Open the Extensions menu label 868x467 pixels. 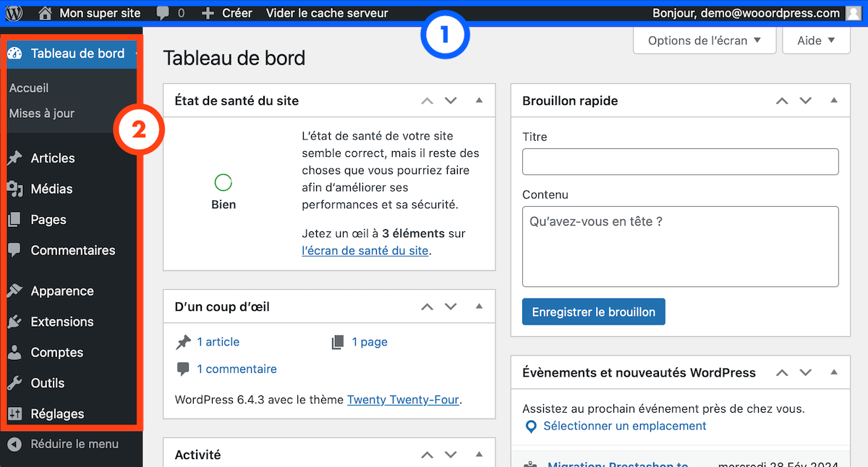click(x=62, y=322)
